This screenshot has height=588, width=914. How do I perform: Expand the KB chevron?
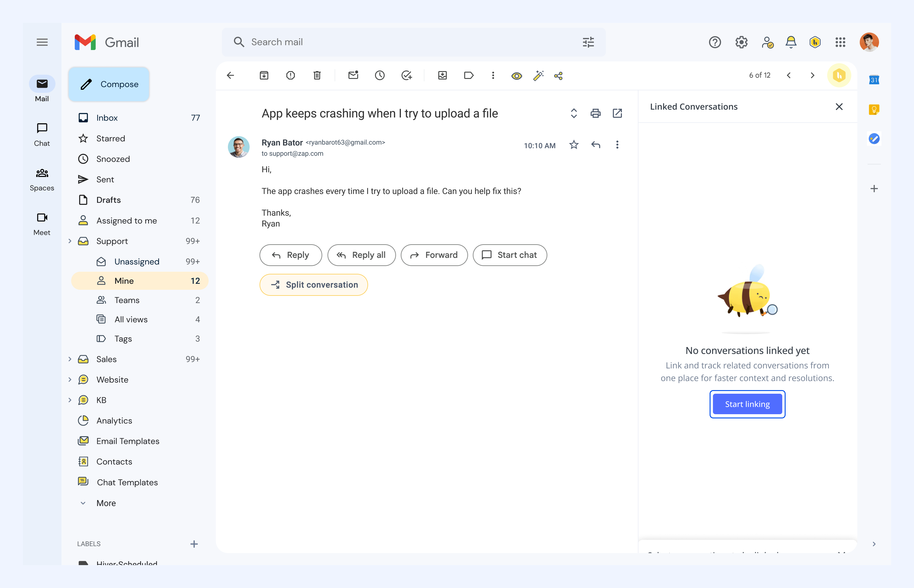(70, 400)
